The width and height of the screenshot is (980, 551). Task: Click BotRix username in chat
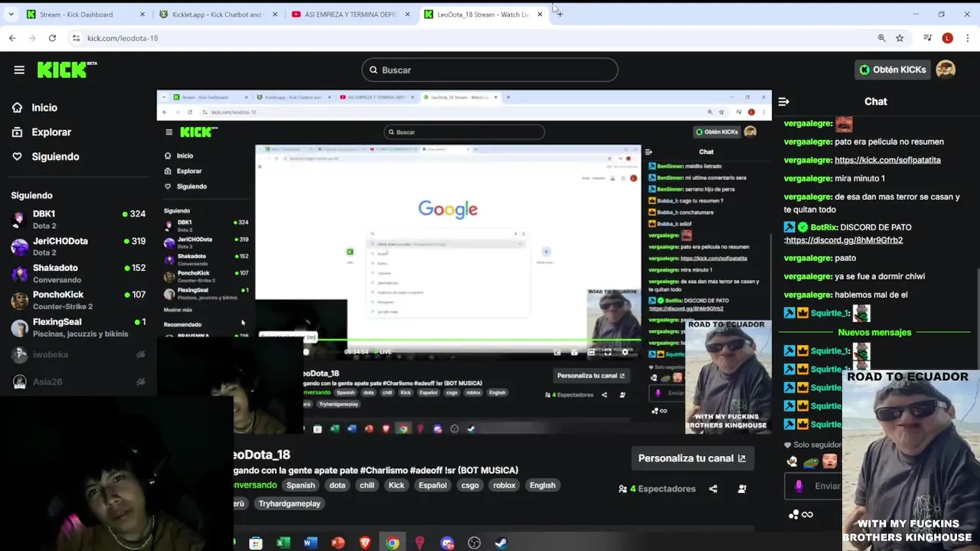point(823,227)
